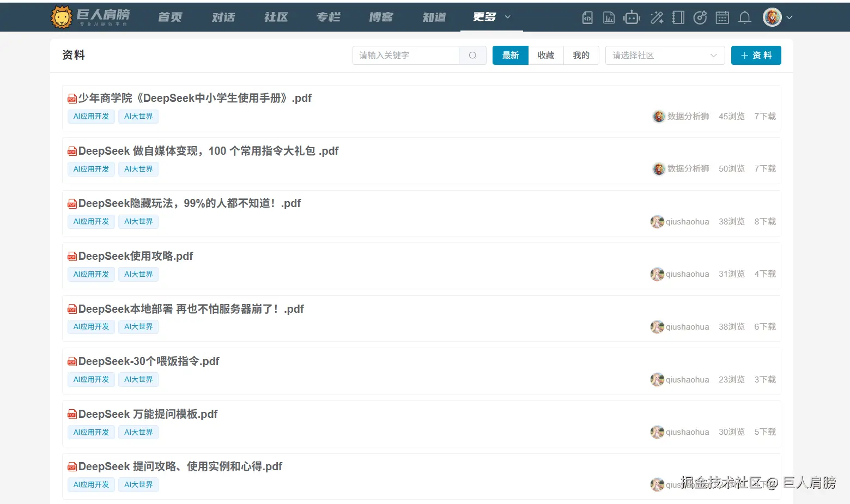The width and height of the screenshot is (850, 504).
Task: Select the 我的 filter tab
Action: tap(581, 55)
